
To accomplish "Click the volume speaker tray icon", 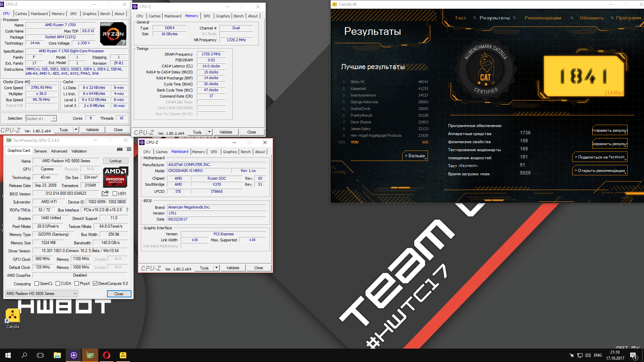I will point(588,355).
